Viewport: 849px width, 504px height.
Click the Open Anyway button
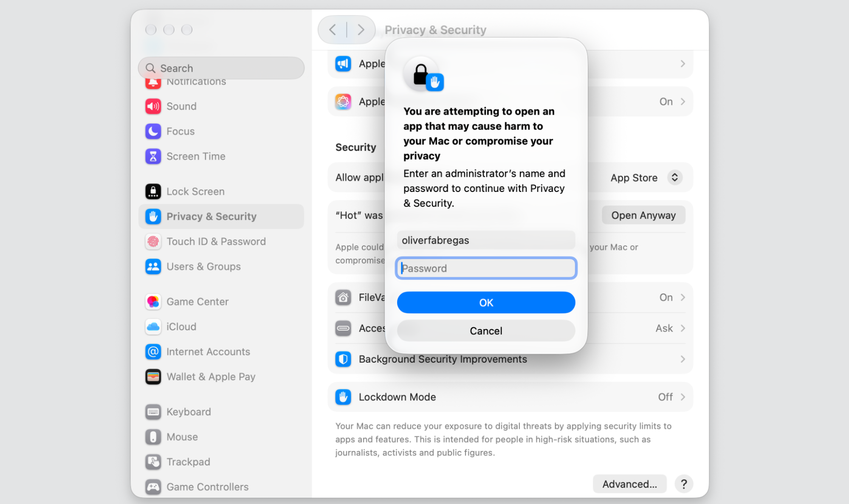click(643, 215)
